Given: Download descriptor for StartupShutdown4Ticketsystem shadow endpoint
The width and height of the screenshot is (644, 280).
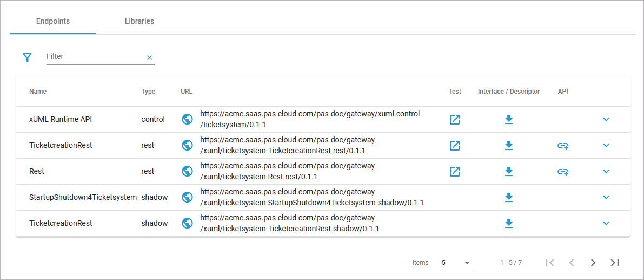Looking at the screenshot, I should coord(508,197).
